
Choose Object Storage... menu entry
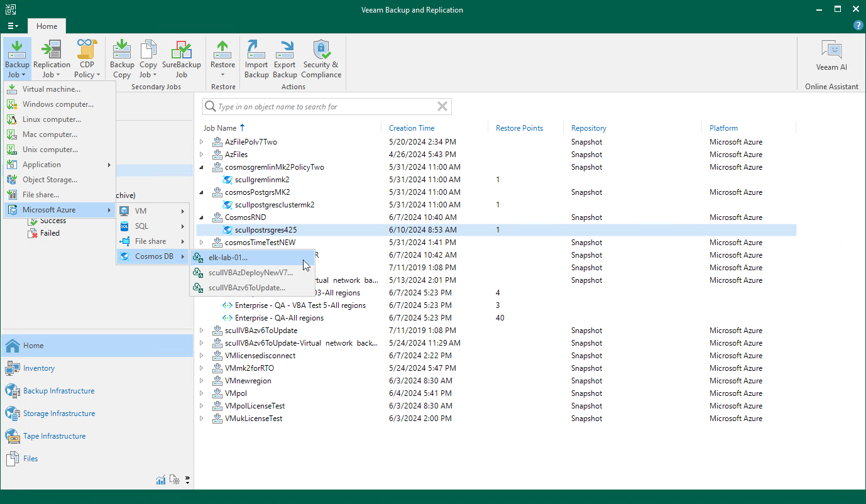pyautogui.click(x=60, y=180)
